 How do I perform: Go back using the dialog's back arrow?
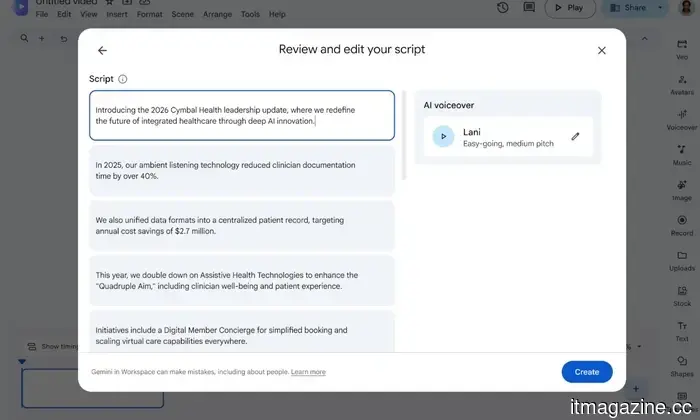click(102, 50)
